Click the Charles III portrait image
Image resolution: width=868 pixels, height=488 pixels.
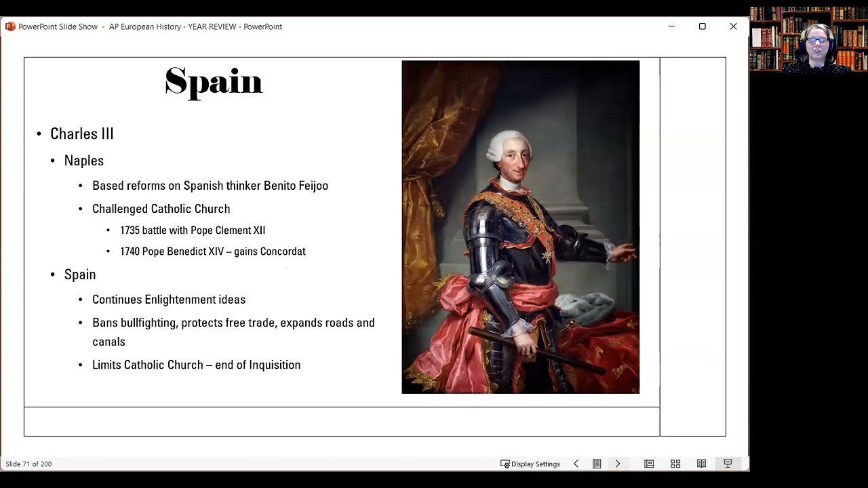(521, 227)
